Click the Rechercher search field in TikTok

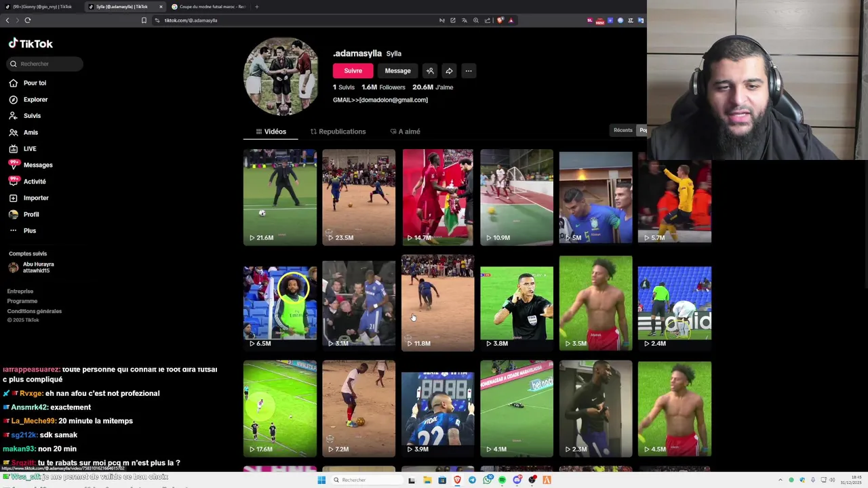click(x=44, y=64)
